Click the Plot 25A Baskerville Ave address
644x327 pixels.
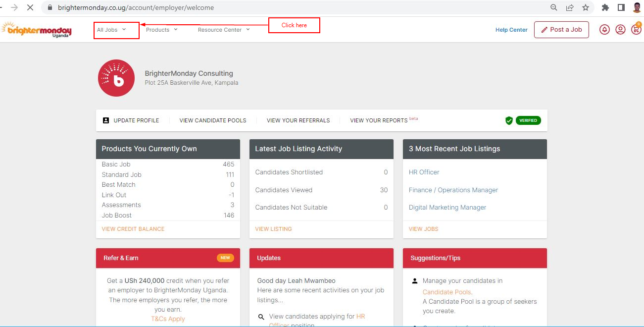[191, 83]
